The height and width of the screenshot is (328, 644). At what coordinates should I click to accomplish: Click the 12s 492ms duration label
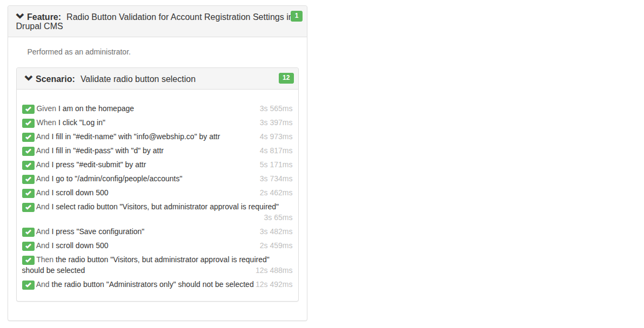coord(274,284)
